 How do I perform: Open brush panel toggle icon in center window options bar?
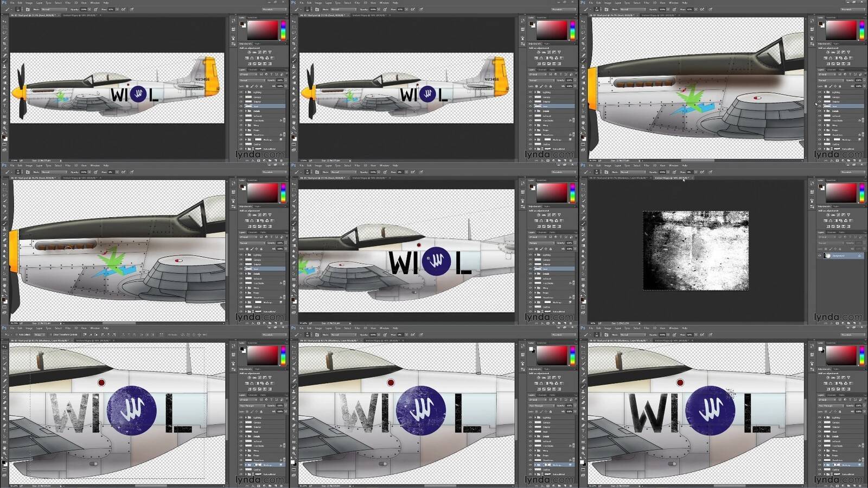317,172
